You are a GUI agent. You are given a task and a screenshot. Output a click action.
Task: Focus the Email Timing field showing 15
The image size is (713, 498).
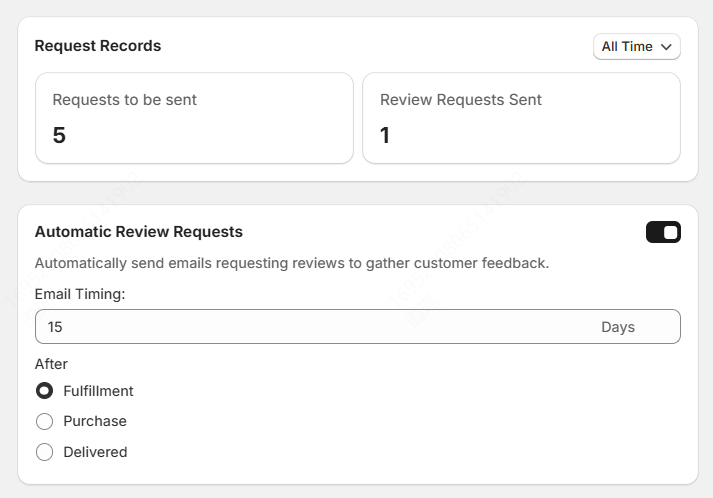[x=300, y=327]
